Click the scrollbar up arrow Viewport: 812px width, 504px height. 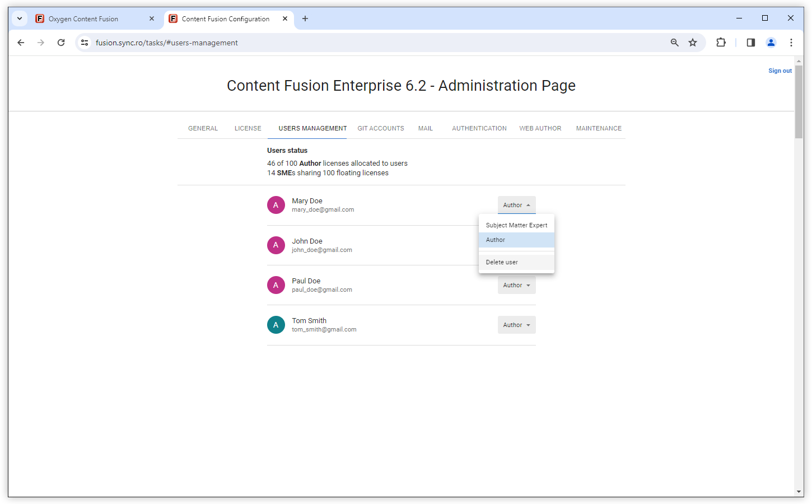click(x=799, y=60)
